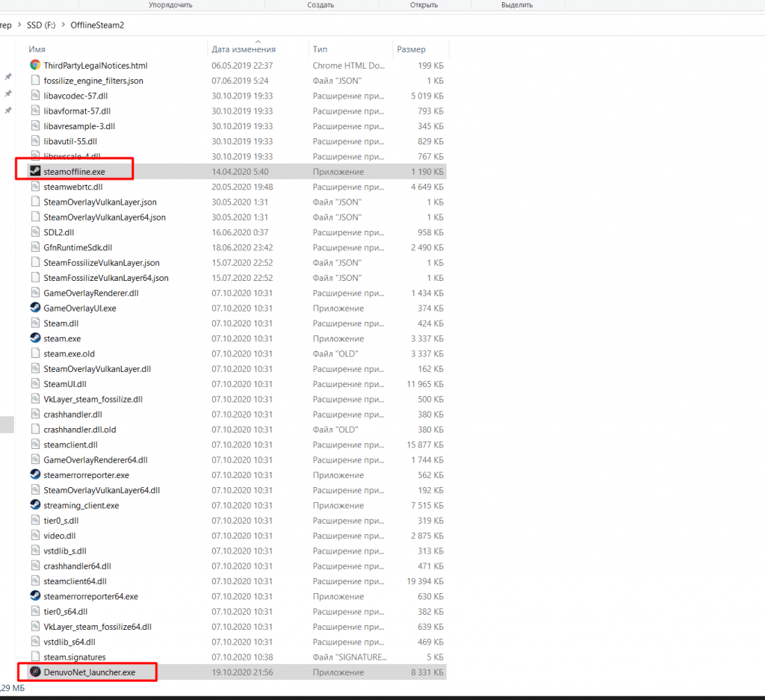Viewport: 765px width, 700px height.
Task: Sort by the Размер column header
Action: pyautogui.click(x=412, y=49)
